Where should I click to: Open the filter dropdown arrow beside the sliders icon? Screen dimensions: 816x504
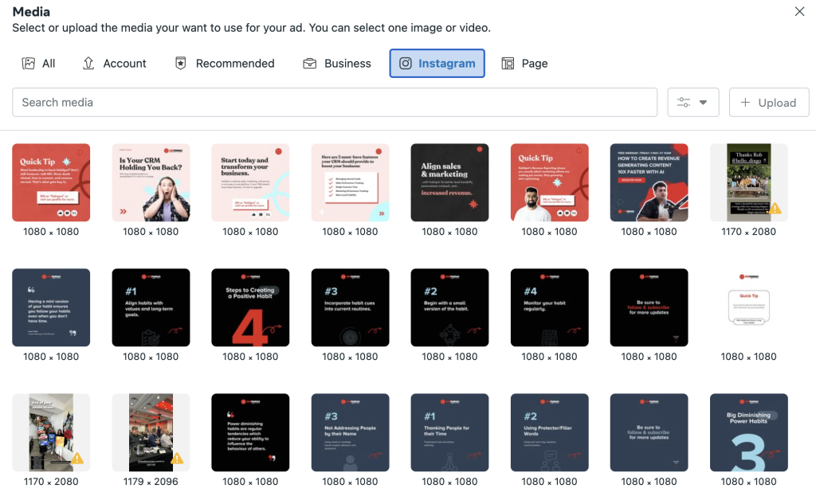tap(701, 102)
